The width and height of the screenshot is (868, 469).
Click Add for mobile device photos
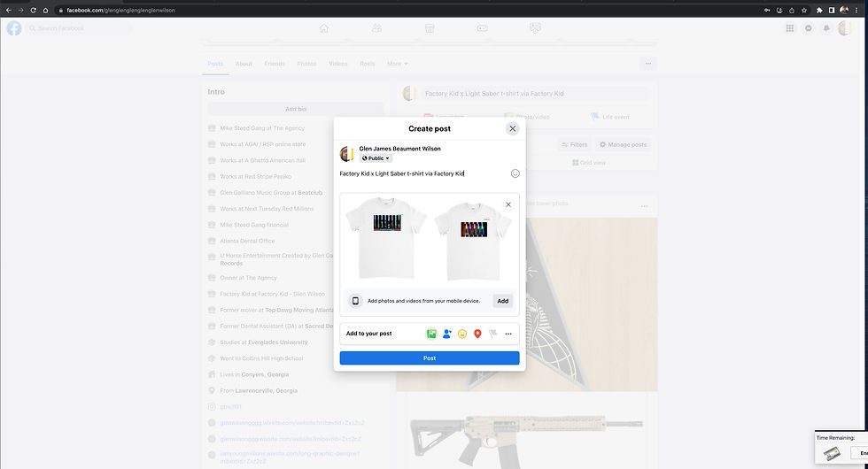[x=503, y=301]
